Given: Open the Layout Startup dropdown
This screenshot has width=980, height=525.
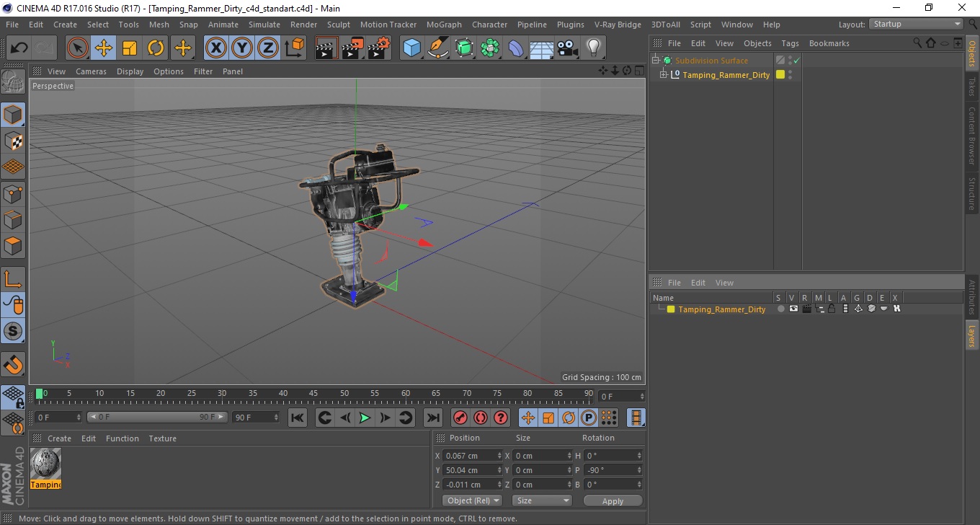Looking at the screenshot, I should point(916,24).
